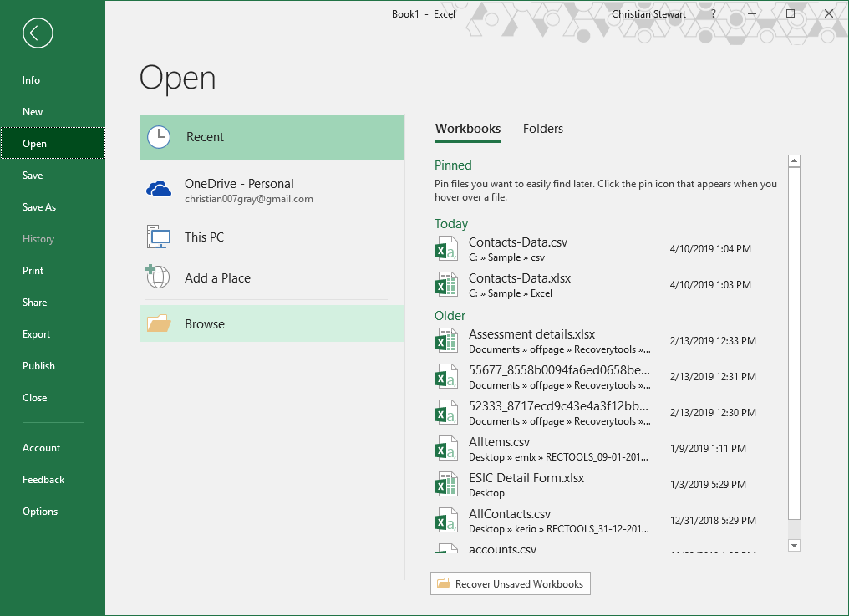Open the Feedback page
849x616 pixels.
pyautogui.click(x=53, y=480)
